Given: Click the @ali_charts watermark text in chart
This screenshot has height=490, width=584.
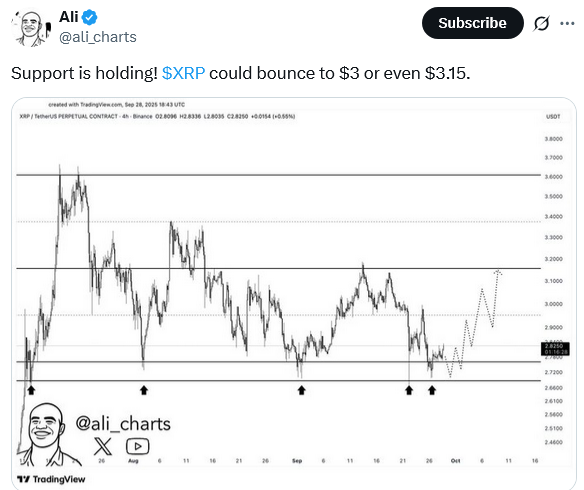Looking at the screenshot, I should pyautogui.click(x=123, y=424).
